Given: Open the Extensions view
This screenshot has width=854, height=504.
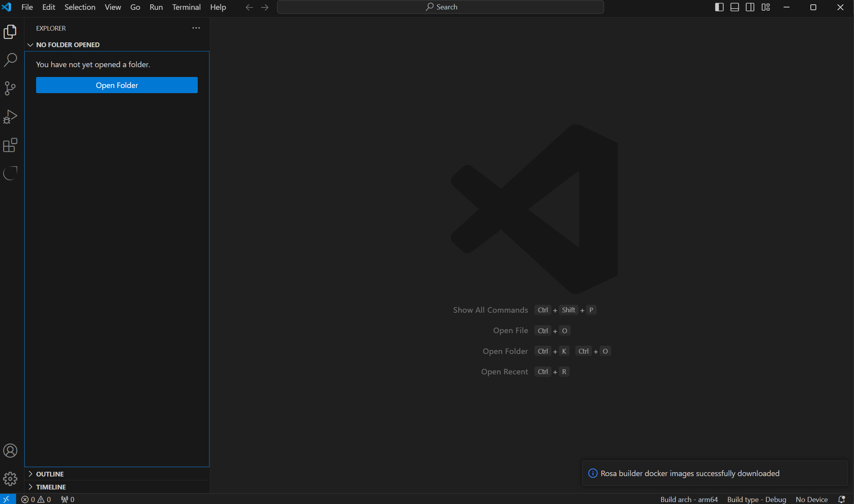Looking at the screenshot, I should point(10,145).
